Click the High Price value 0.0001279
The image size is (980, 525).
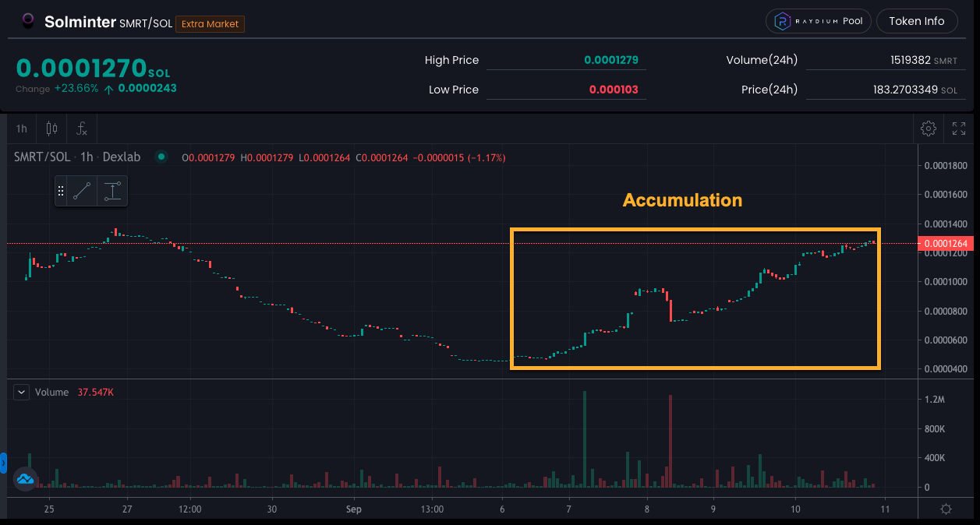(x=611, y=60)
